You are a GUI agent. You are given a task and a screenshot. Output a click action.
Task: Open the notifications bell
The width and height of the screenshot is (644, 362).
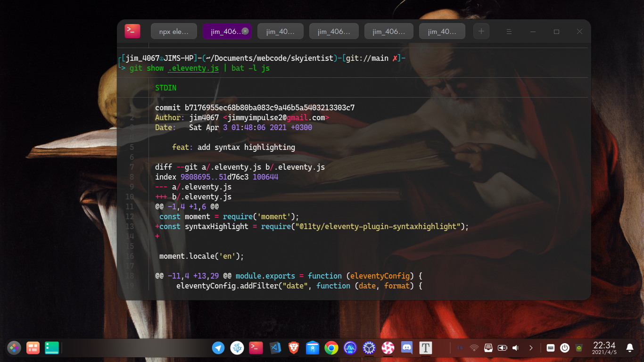pos(630,348)
